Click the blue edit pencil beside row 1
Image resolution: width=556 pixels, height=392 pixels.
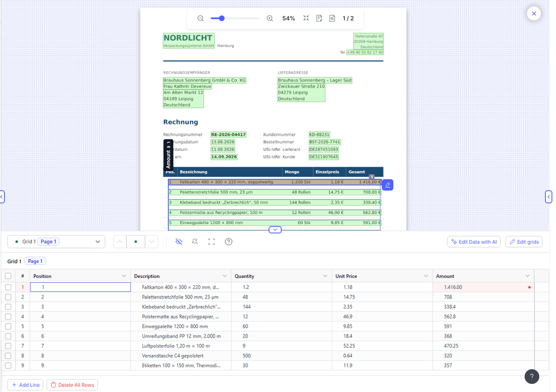388,185
